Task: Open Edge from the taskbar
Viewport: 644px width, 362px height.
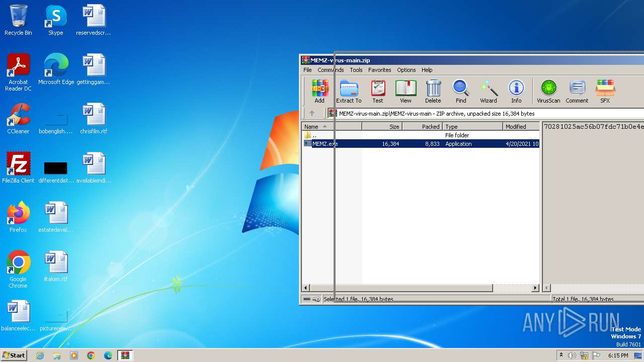Action: click(x=108, y=355)
